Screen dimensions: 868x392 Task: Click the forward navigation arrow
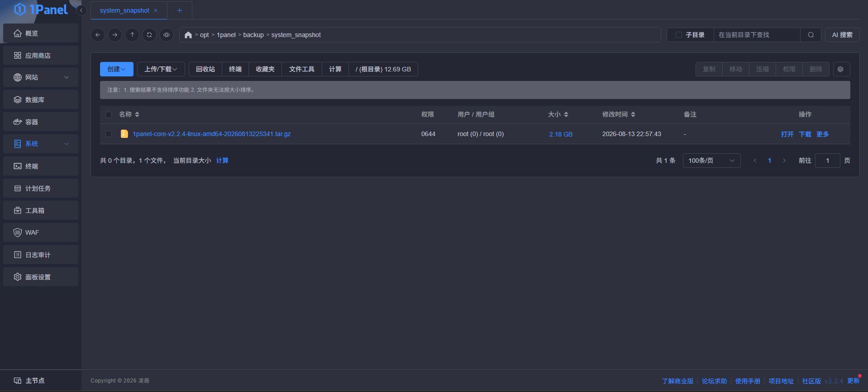115,35
